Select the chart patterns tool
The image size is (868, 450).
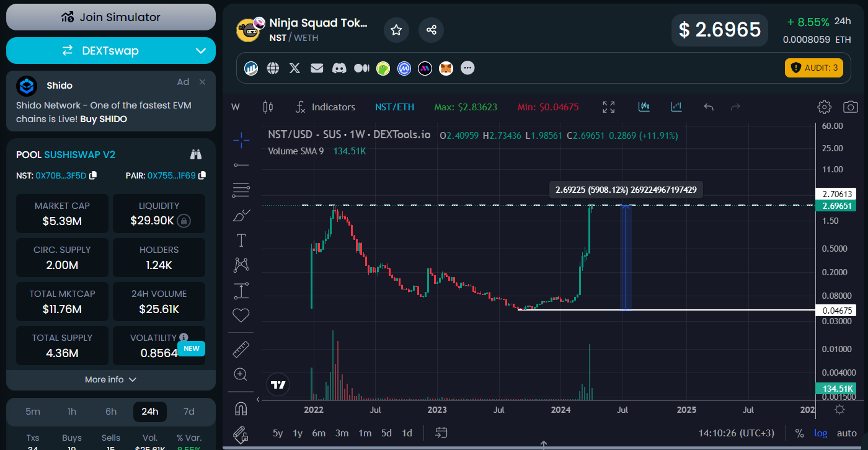point(241,265)
